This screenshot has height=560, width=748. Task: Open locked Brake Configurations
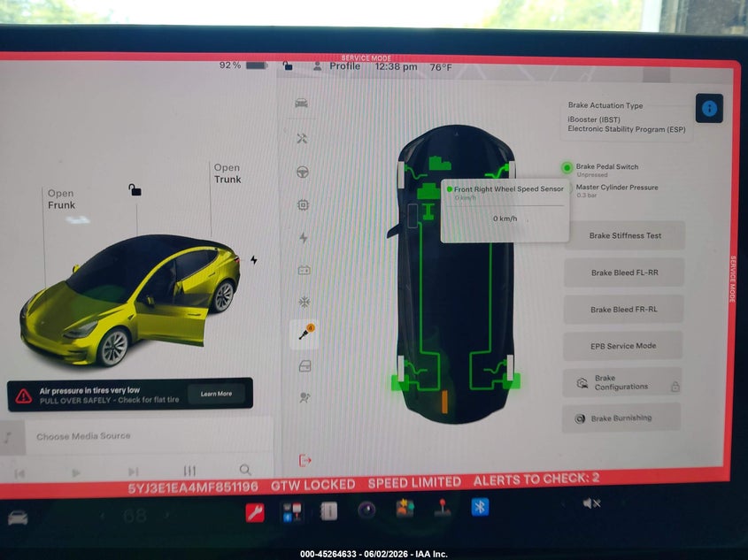point(622,382)
